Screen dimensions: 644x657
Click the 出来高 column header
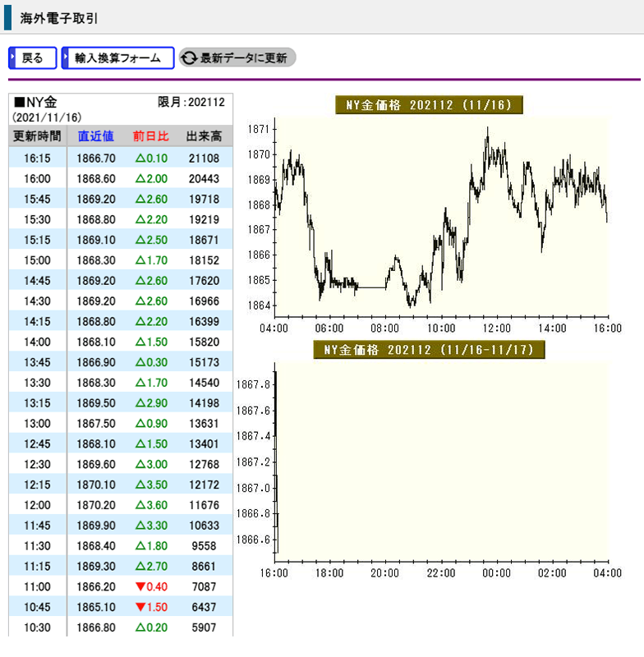[204, 136]
